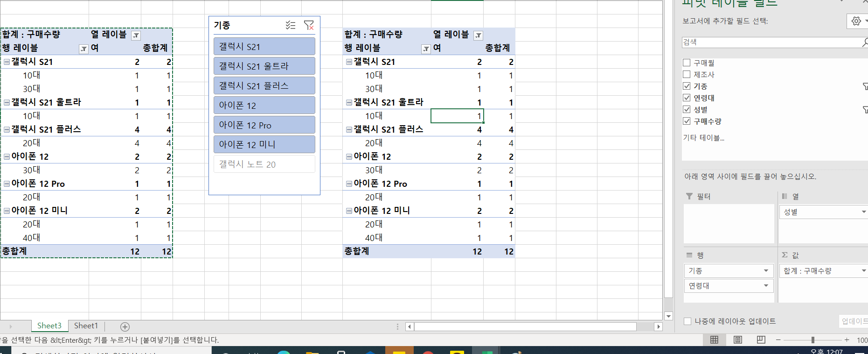Collapse 아이폰 12 group in right pivot

[x=349, y=156]
